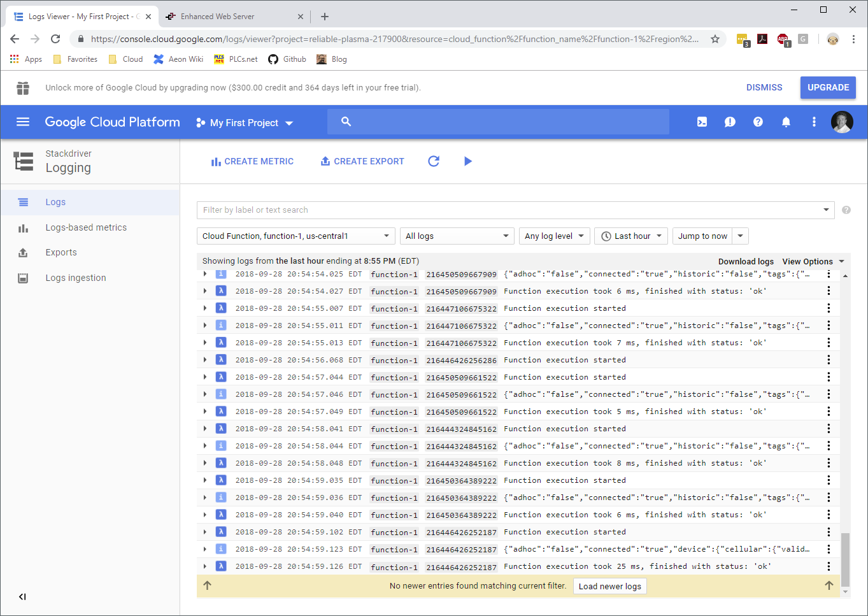Bookmark this page with the star icon
The image size is (868, 616).
(x=715, y=39)
